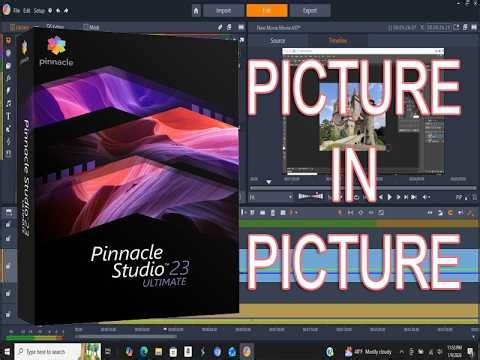Open the notification center icon
Screen dimensions: 480x360
click(x=471, y=352)
